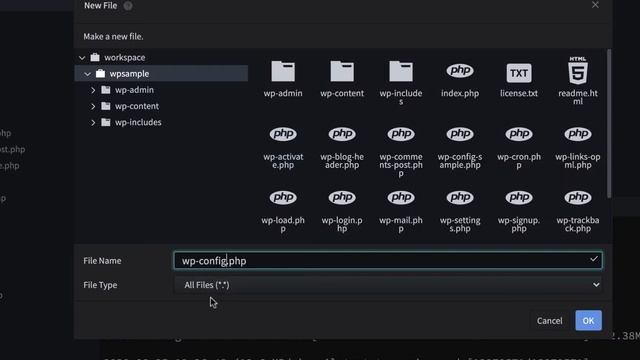Select the wp-comments-post.php file icon
The image size is (640, 360).
(401, 134)
